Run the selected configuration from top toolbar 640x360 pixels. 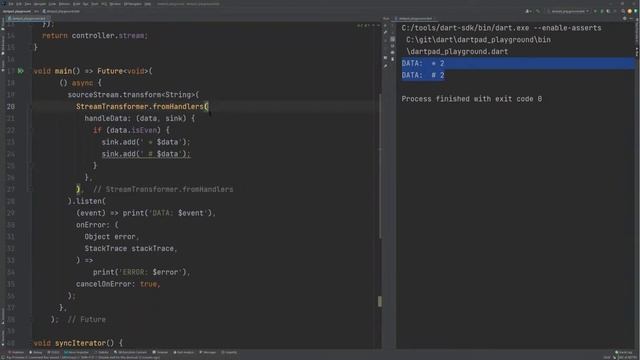(x=595, y=11)
